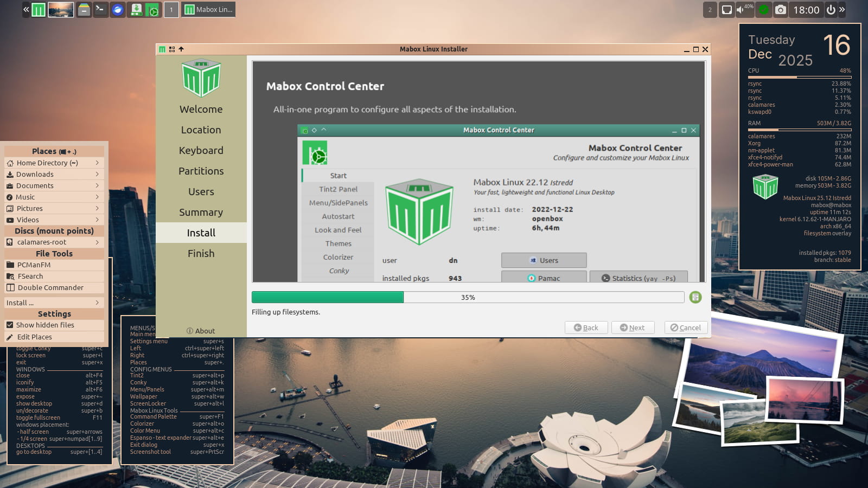Click the network tray icon
The image size is (868, 488).
pos(726,10)
